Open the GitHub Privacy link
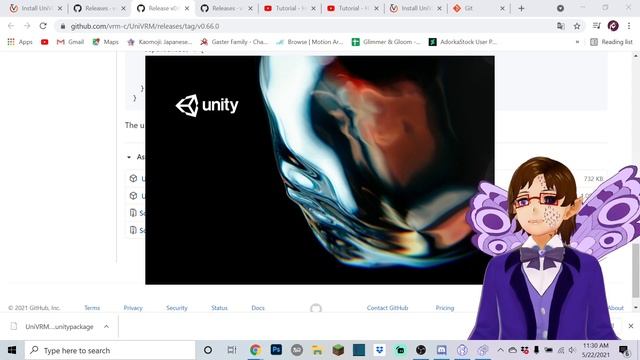Viewport: 640px width, 360px height. tap(133, 308)
